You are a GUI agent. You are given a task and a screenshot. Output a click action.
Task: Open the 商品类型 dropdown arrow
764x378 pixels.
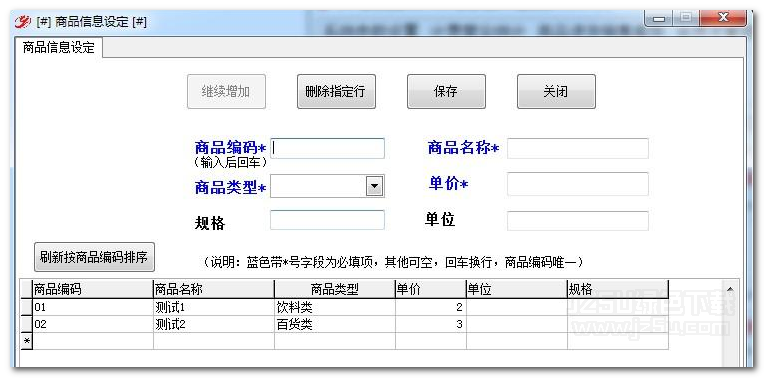click(x=375, y=186)
